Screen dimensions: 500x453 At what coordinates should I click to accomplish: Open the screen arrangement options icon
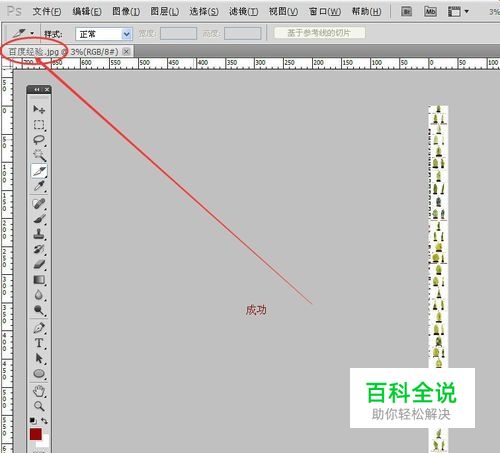pyautogui.click(x=458, y=12)
